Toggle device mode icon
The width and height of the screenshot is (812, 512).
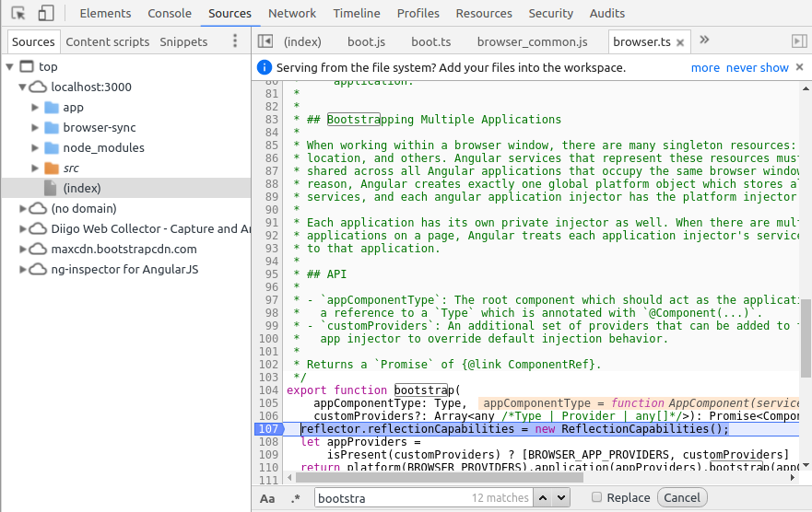pyautogui.click(x=46, y=13)
